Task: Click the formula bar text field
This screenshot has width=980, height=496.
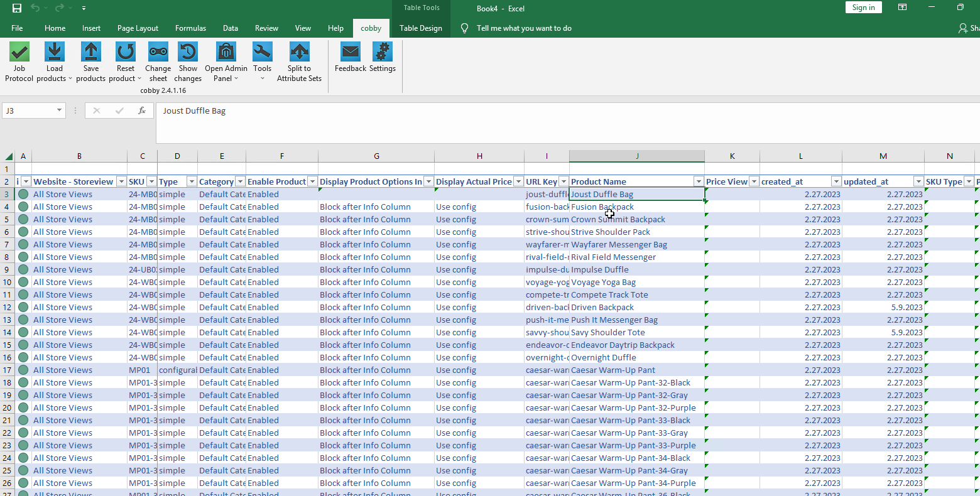Action: 568,122
